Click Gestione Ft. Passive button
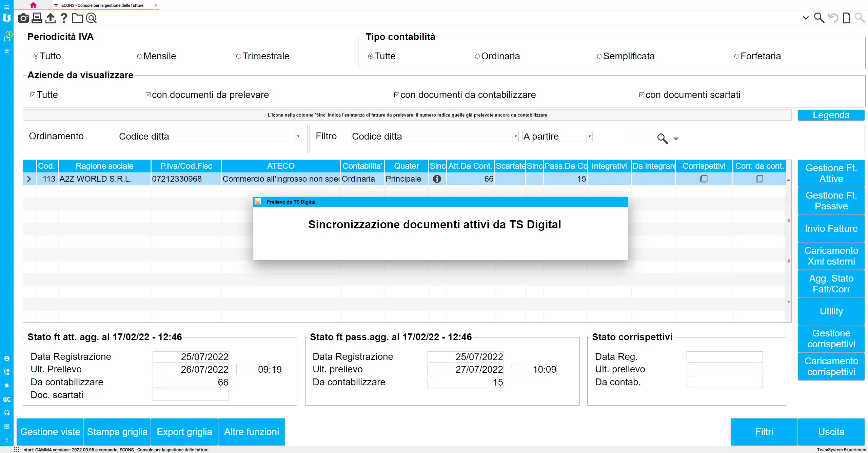The image size is (868, 453). (831, 201)
